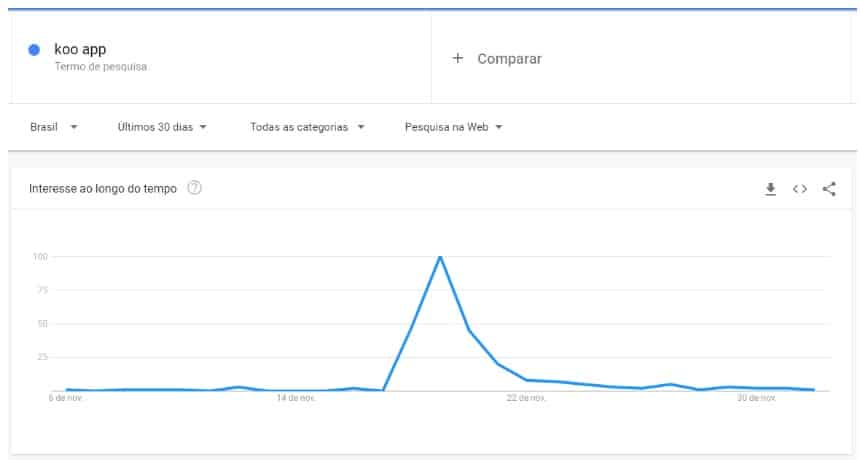This screenshot has height=460, width=860.
Task: Click the 6 de nov. axis label
Action: point(67,398)
